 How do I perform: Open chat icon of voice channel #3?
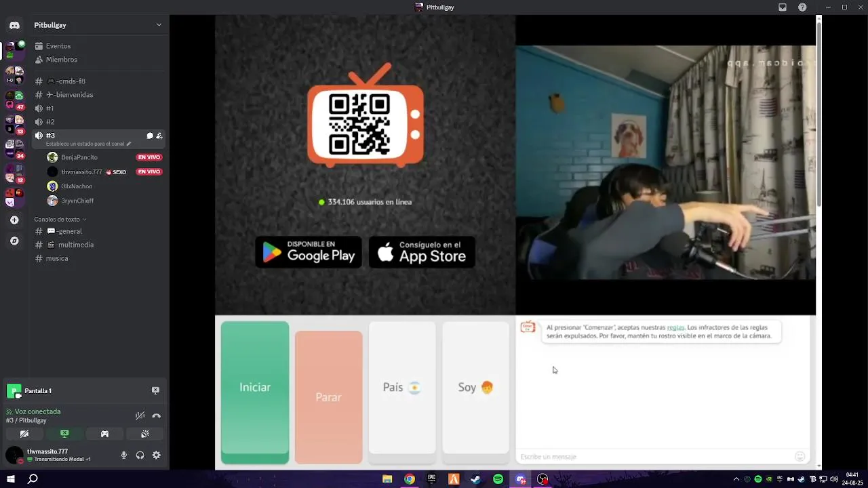coord(150,136)
